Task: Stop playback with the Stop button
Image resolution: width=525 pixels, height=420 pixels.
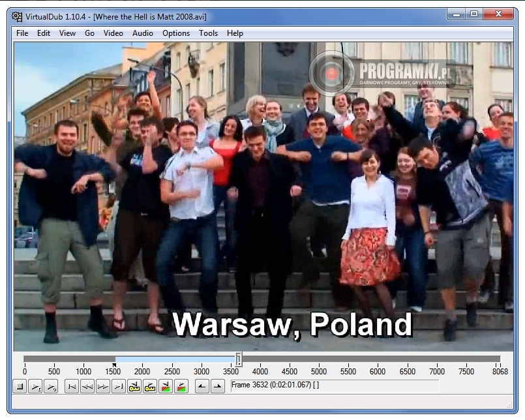Action: pos(20,387)
